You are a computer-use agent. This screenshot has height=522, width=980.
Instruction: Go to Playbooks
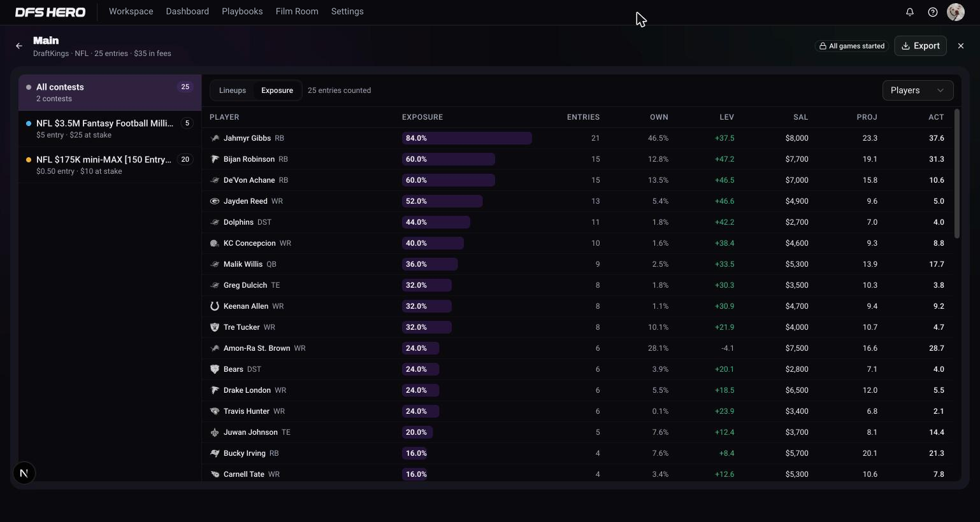[x=242, y=11]
